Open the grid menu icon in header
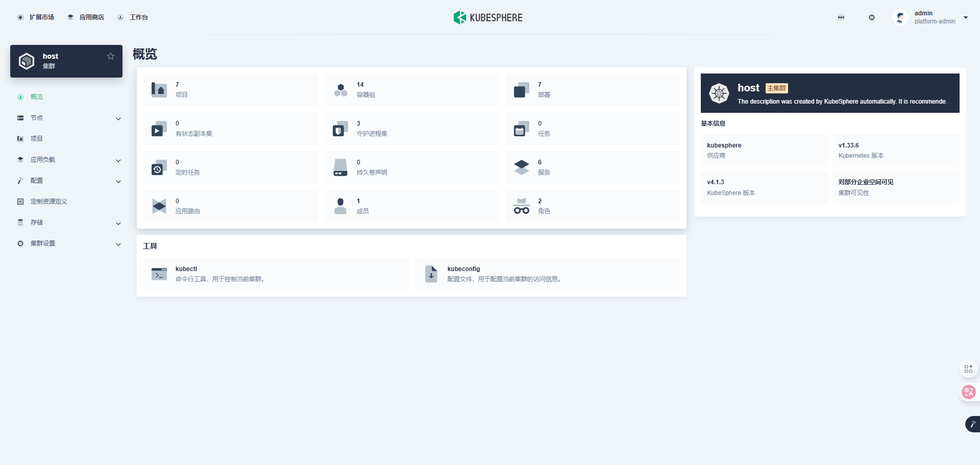Image resolution: width=980 pixels, height=465 pixels. pyautogui.click(x=841, y=17)
